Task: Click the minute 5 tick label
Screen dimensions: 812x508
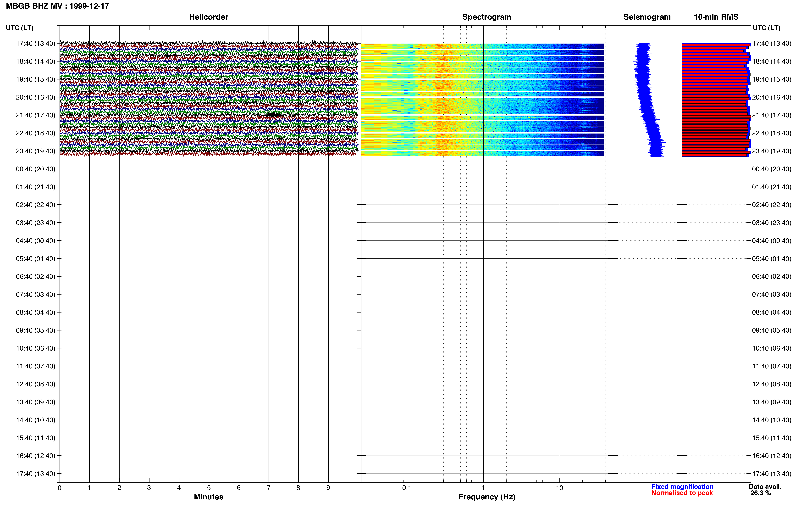Action: [209, 488]
